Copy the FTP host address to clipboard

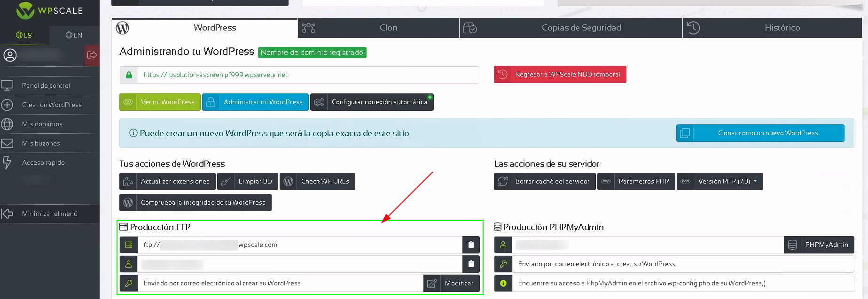tap(471, 245)
